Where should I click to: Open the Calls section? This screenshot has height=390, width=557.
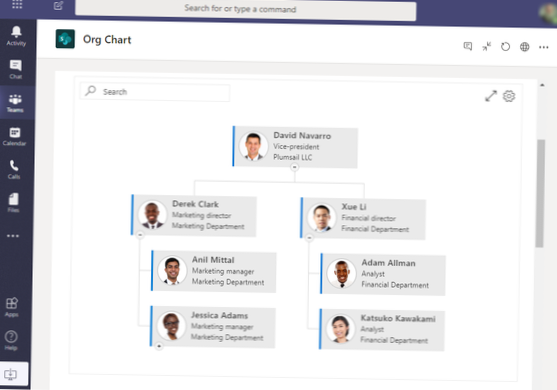click(x=14, y=170)
